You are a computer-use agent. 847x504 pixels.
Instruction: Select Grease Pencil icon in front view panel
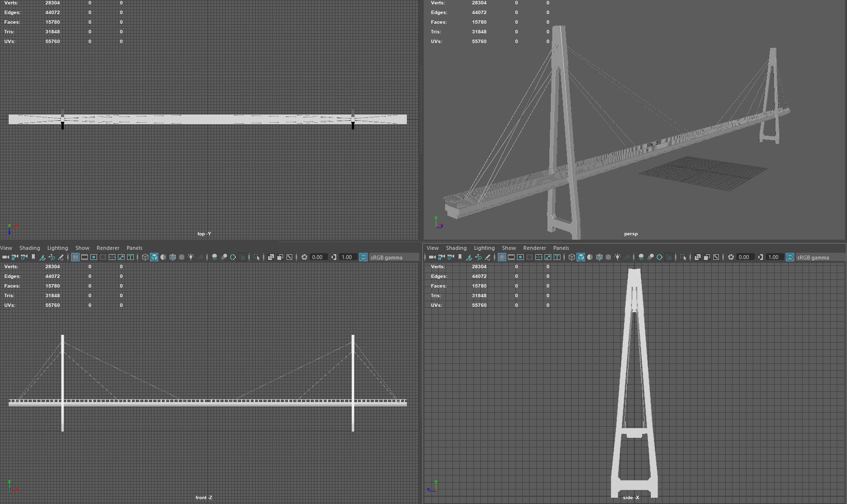[x=61, y=257]
